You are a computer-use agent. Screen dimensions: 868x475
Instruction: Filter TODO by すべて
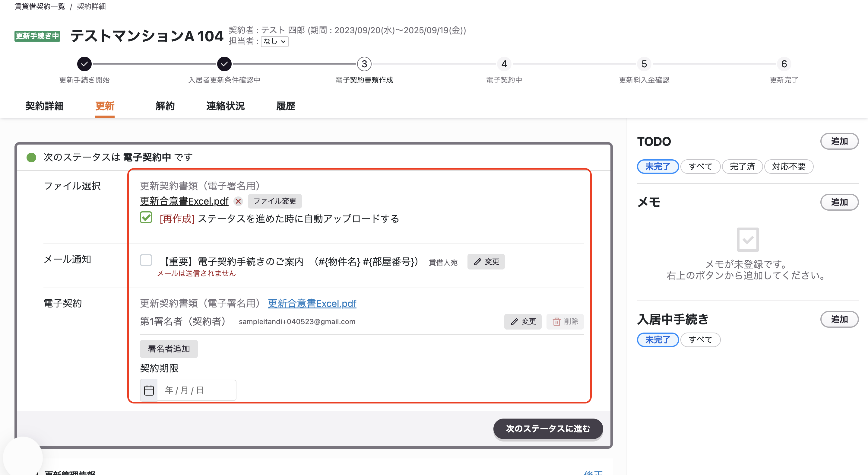pos(700,167)
